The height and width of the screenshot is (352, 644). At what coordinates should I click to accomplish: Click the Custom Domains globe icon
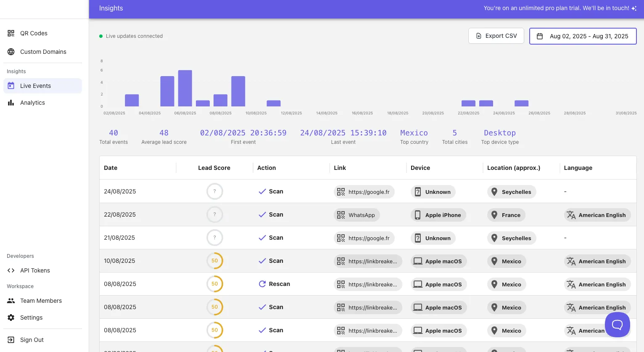pos(11,52)
